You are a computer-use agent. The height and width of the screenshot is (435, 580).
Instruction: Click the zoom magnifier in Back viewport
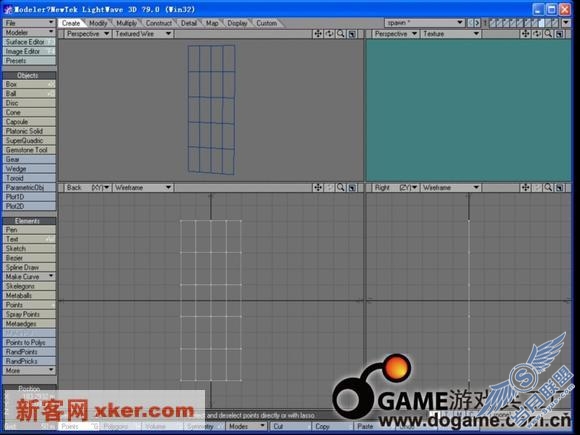point(341,188)
